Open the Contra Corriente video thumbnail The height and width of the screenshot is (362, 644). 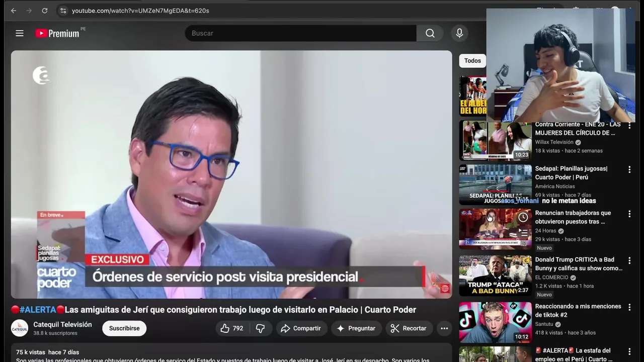pos(495,140)
